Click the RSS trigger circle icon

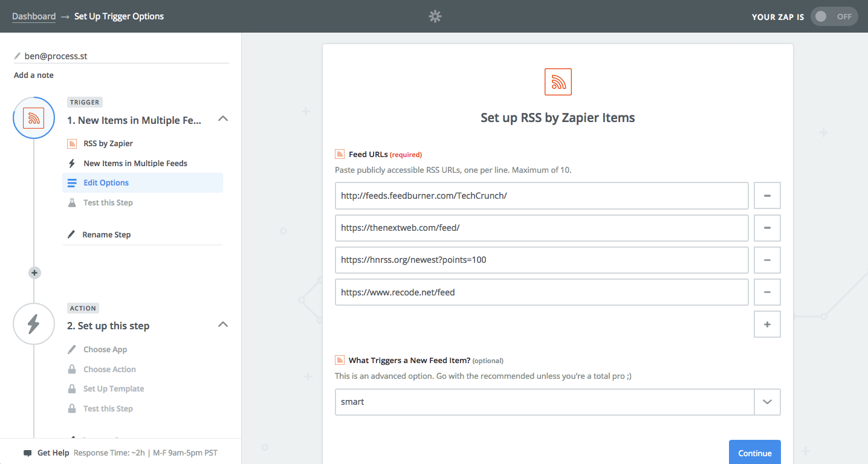tap(34, 118)
